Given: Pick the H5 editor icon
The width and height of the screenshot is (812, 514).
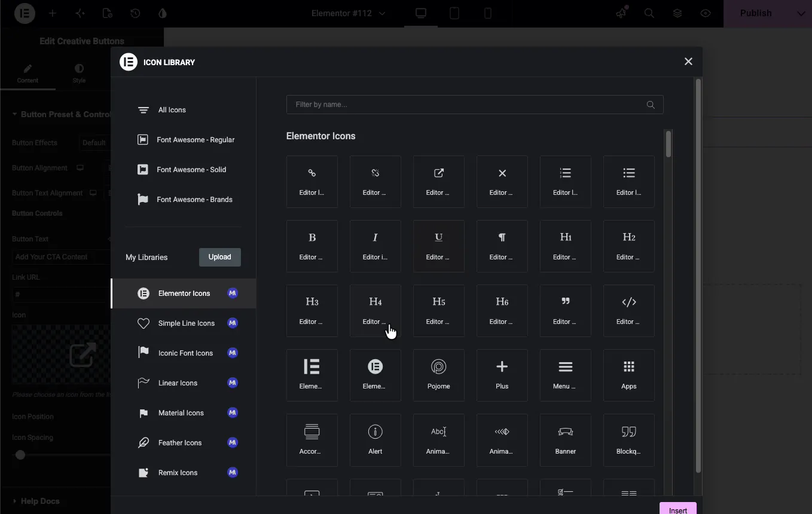Looking at the screenshot, I should [439, 311].
